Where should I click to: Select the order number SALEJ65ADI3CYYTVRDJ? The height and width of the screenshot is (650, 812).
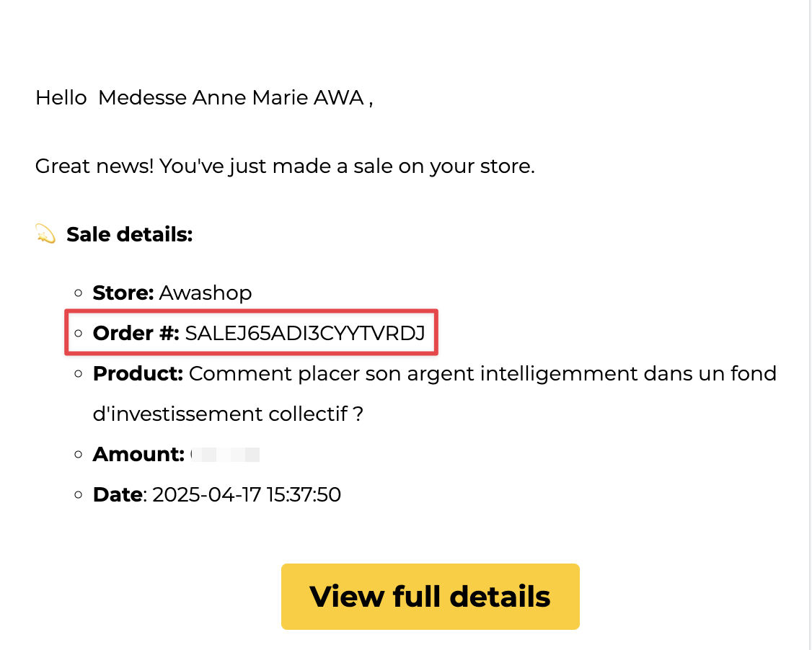(305, 333)
